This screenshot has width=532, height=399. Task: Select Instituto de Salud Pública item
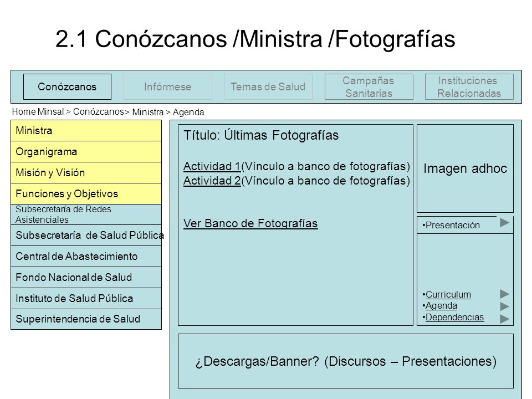86,298
